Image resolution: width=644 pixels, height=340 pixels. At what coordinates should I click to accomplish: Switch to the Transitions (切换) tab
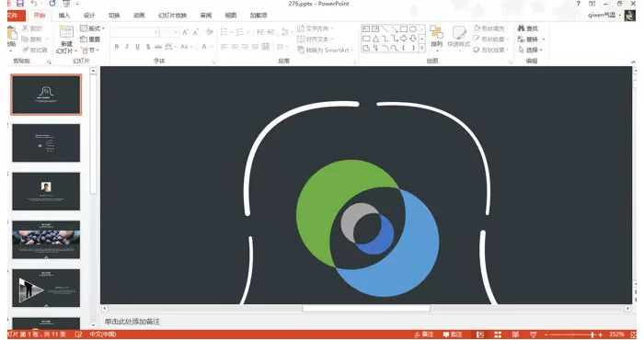114,16
